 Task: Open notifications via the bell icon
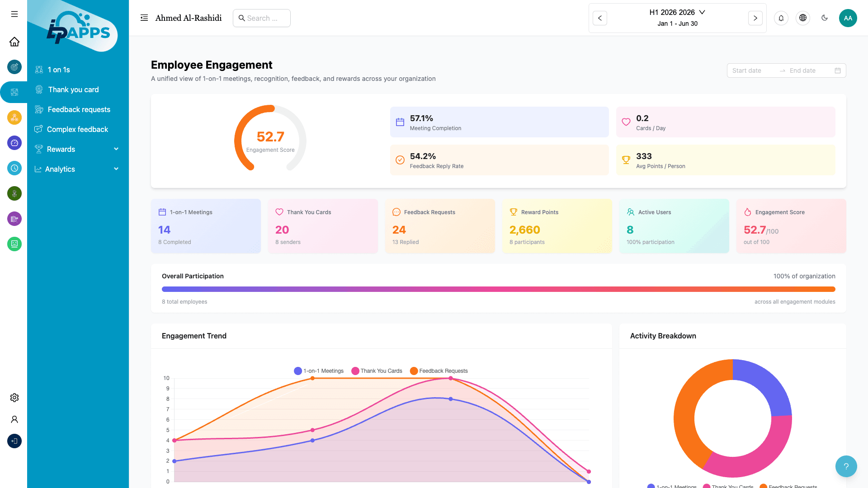click(781, 18)
